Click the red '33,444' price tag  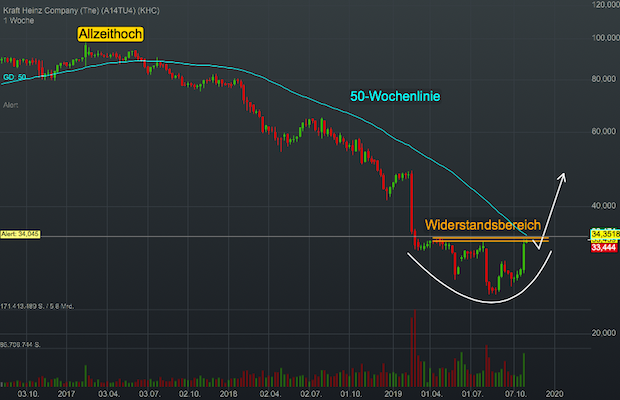coord(604,248)
